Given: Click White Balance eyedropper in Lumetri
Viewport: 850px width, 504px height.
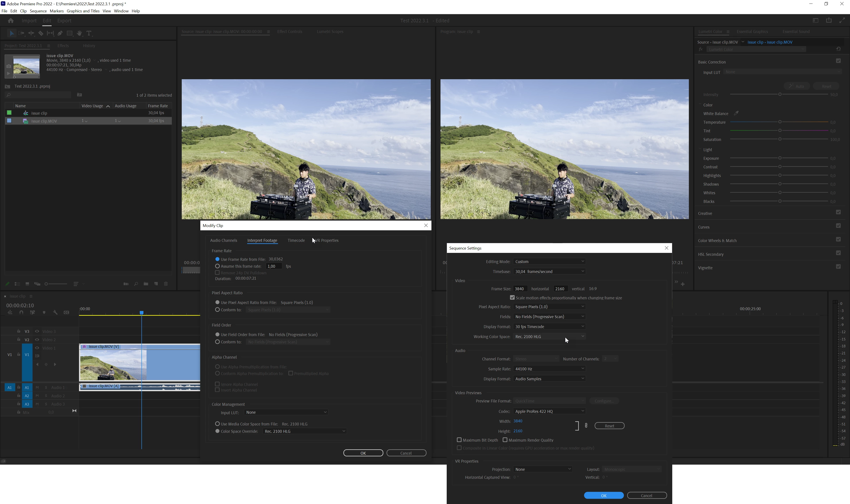Looking at the screenshot, I should click(x=736, y=113).
